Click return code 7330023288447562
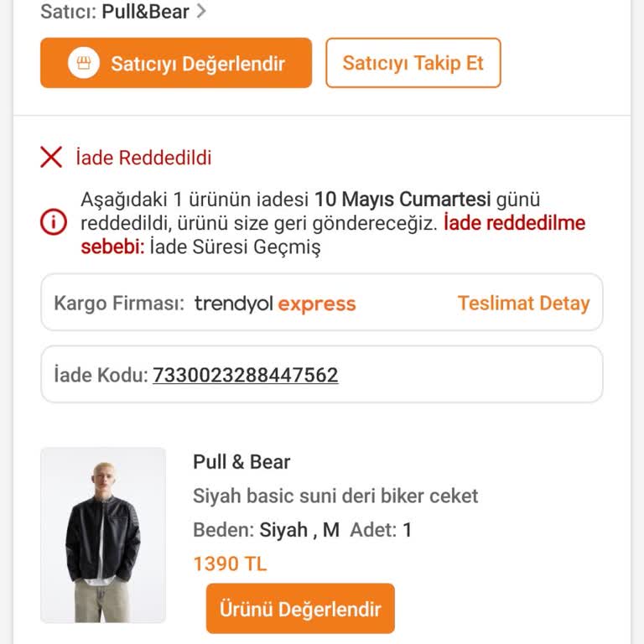The width and height of the screenshot is (644, 644). point(245,375)
